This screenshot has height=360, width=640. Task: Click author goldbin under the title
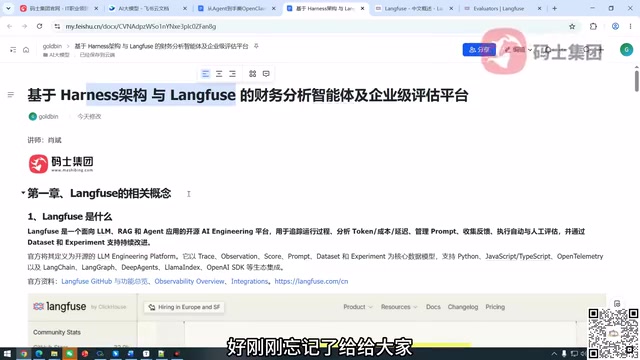click(x=44, y=116)
